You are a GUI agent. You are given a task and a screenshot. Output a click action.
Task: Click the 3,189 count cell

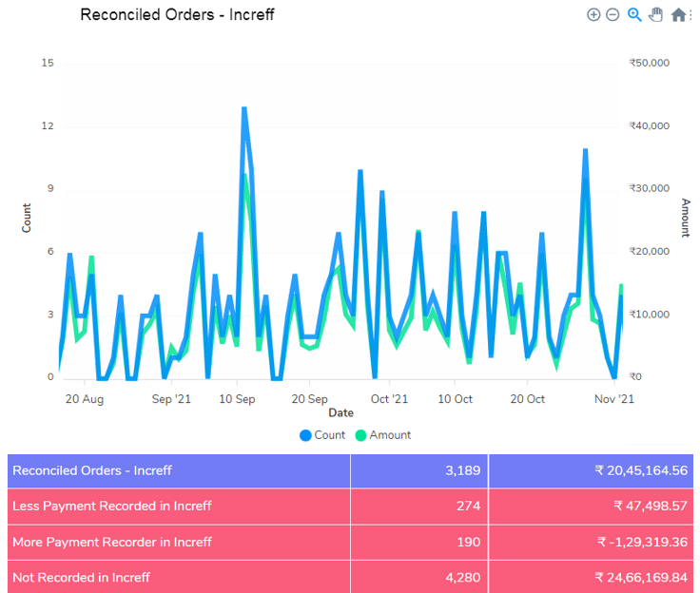click(x=419, y=470)
